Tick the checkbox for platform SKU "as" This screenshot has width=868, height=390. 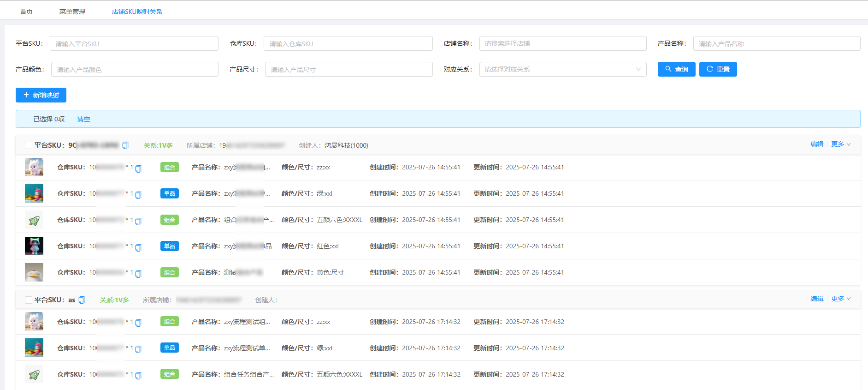tap(28, 300)
